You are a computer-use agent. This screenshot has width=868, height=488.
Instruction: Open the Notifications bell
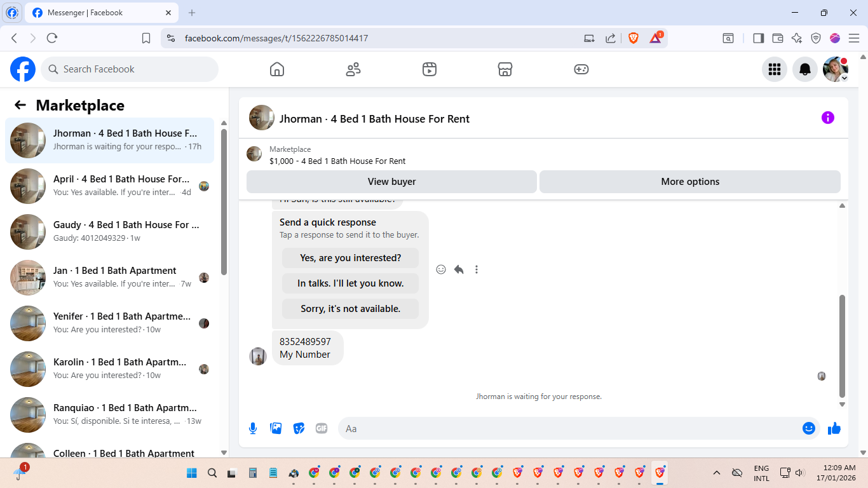805,69
